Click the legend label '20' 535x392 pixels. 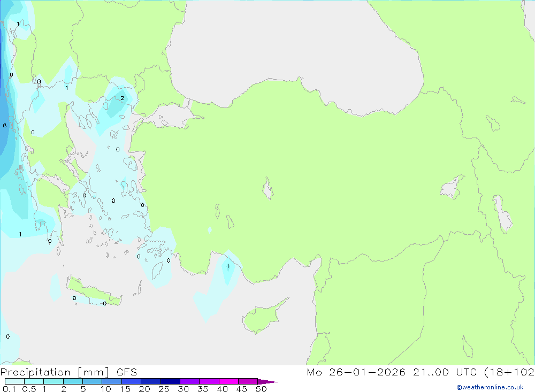click(144, 389)
